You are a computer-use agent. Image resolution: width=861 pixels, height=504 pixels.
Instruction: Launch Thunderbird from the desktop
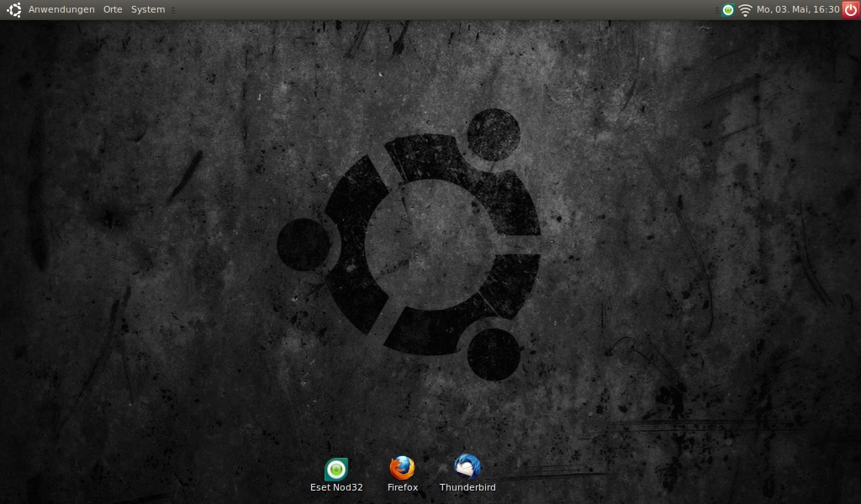(x=467, y=467)
